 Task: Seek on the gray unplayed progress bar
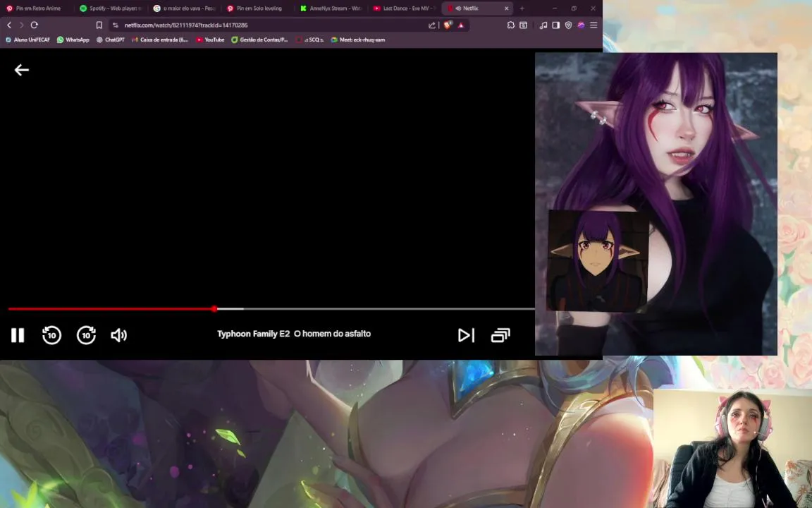[388, 309]
